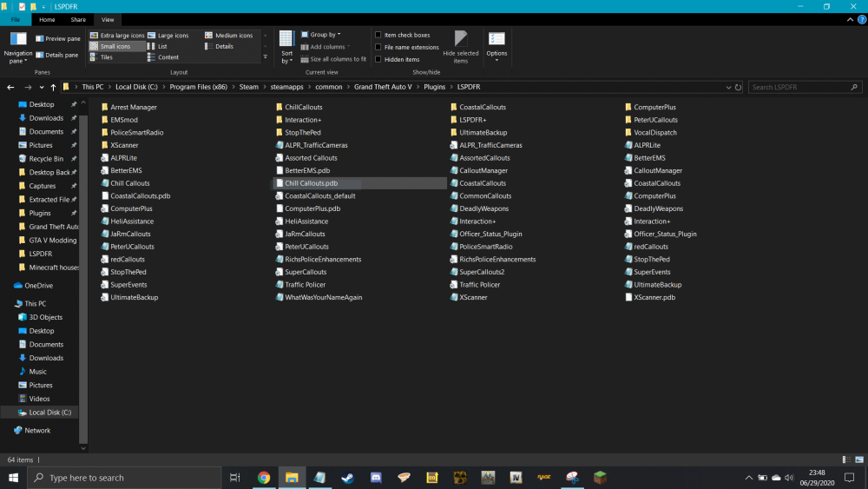
Task: Click Grand Theft Auto V breadcrumb
Action: coord(383,87)
